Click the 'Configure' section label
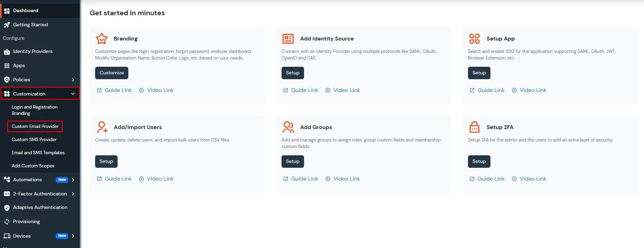The height and width of the screenshot is (248, 644). [x=13, y=38]
